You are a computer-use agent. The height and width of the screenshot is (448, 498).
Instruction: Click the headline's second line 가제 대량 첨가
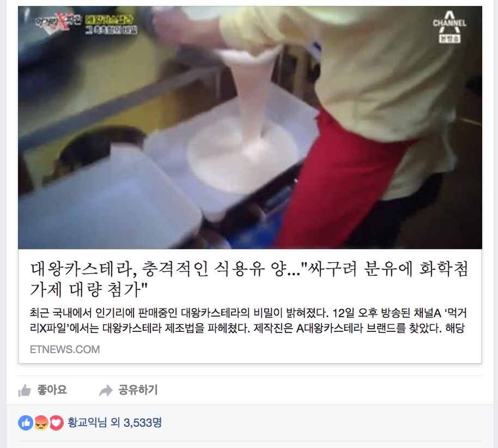89,289
